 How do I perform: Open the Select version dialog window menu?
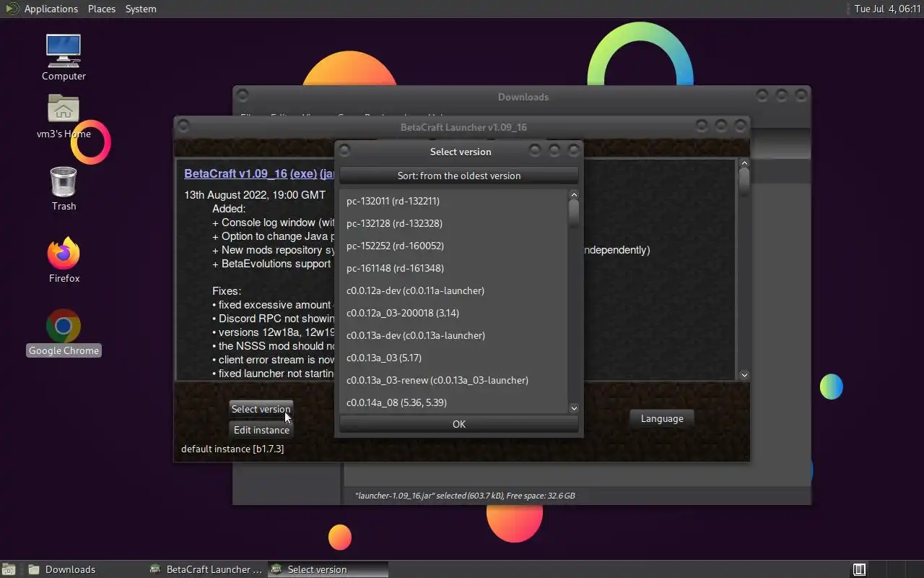[x=344, y=150]
